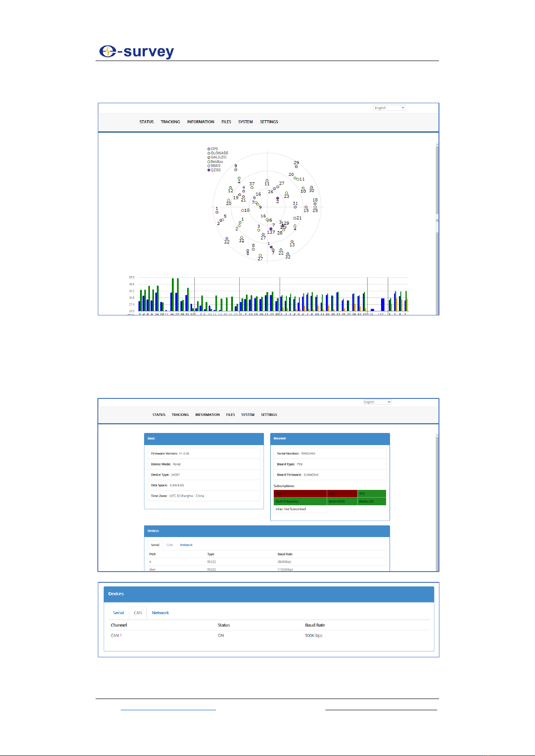Open SETTINGS menu above the sky plot
The height and width of the screenshot is (756, 535).
click(x=269, y=122)
